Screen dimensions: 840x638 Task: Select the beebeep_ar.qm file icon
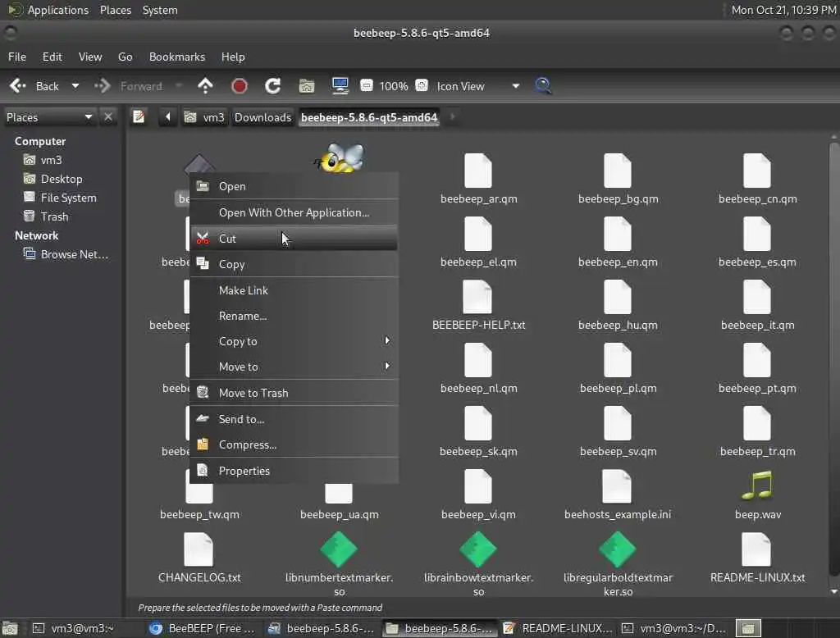coord(478,171)
